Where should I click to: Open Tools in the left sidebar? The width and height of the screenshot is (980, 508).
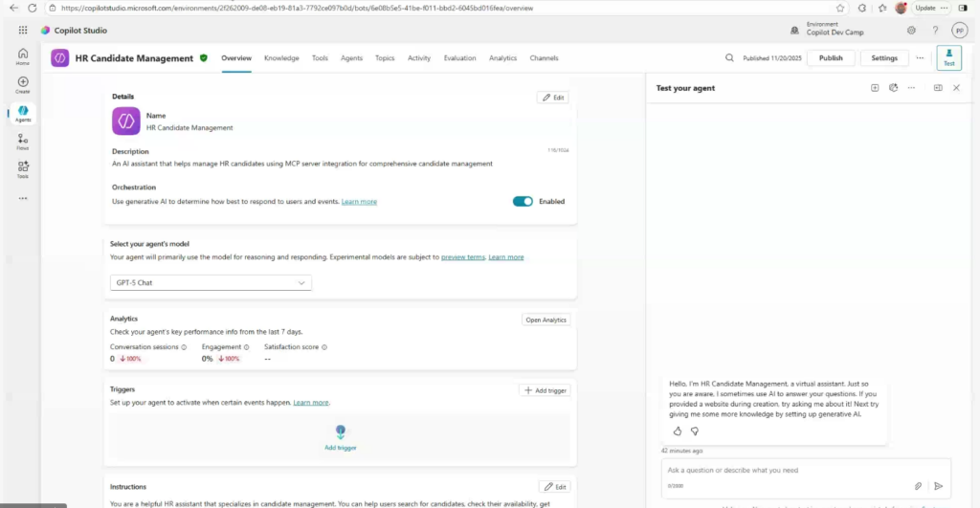[x=23, y=170]
